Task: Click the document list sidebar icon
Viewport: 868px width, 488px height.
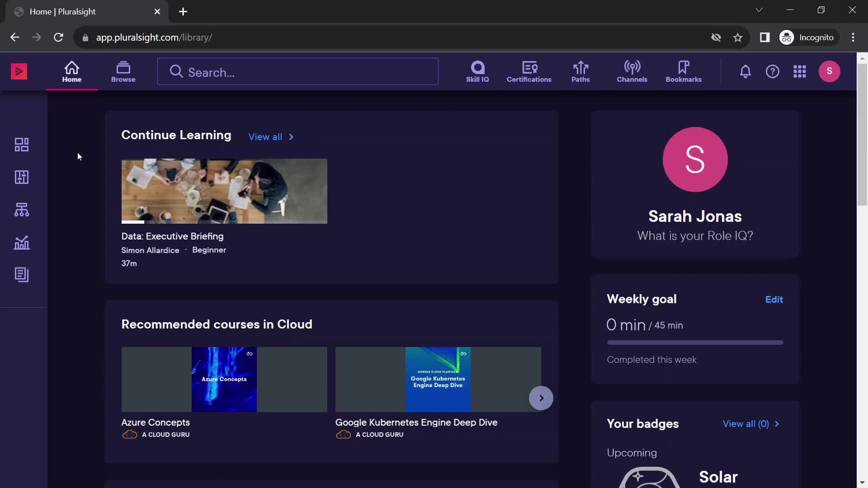Action: pyautogui.click(x=22, y=275)
